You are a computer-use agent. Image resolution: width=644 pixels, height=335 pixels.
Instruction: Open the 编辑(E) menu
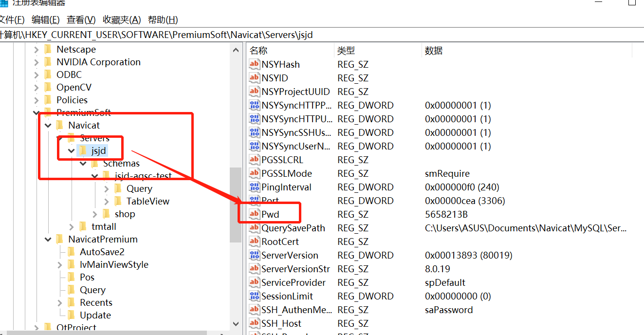pos(45,20)
